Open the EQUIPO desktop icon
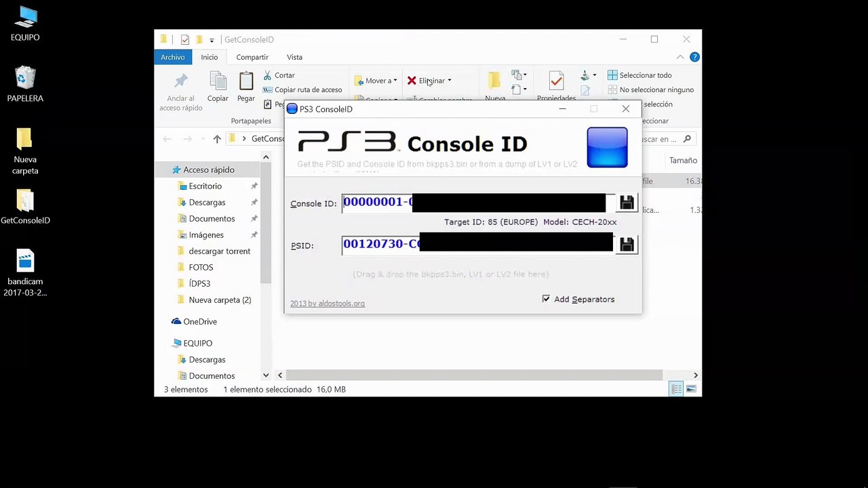The image size is (868, 488). click(x=25, y=24)
